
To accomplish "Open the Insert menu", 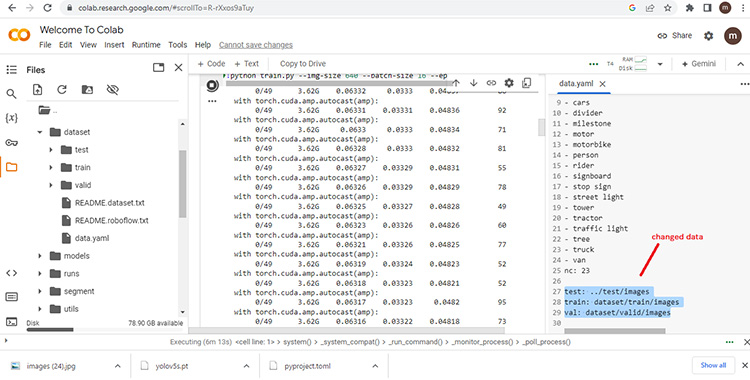I will click(114, 45).
